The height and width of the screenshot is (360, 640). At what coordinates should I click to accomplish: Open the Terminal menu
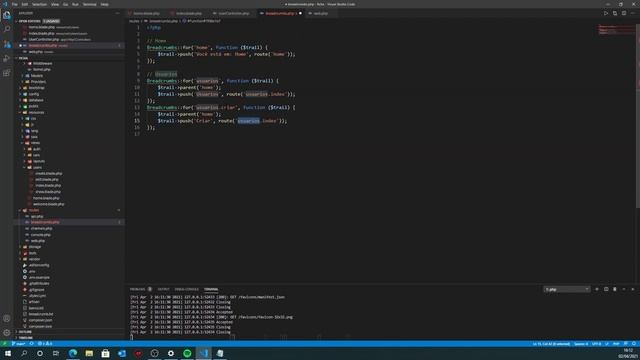pos(89,4)
